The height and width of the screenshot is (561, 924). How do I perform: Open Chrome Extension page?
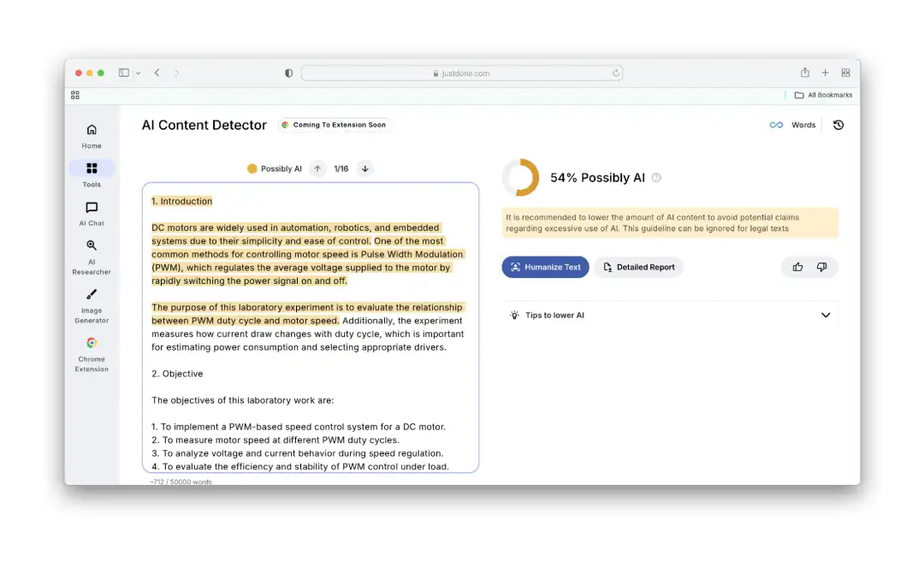coord(92,354)
